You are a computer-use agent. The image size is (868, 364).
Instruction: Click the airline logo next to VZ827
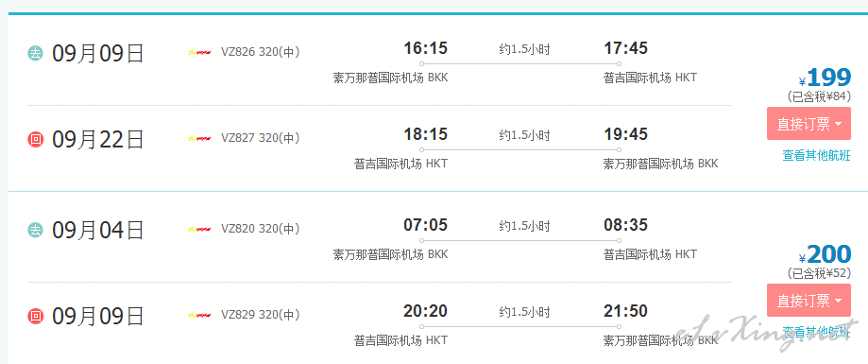(x=199, y=138)
